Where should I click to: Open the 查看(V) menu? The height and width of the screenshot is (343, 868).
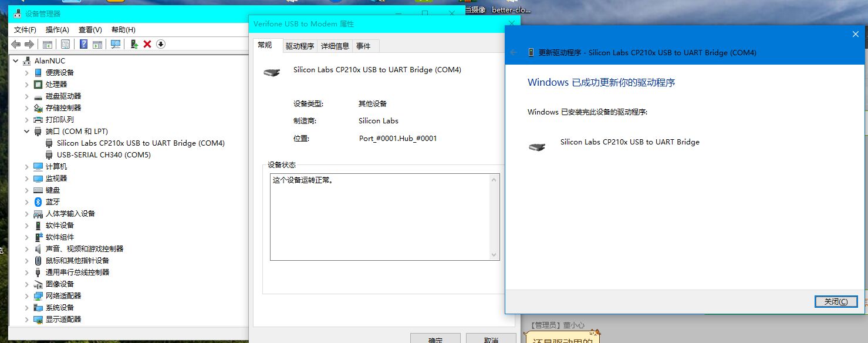pos(90,30)
